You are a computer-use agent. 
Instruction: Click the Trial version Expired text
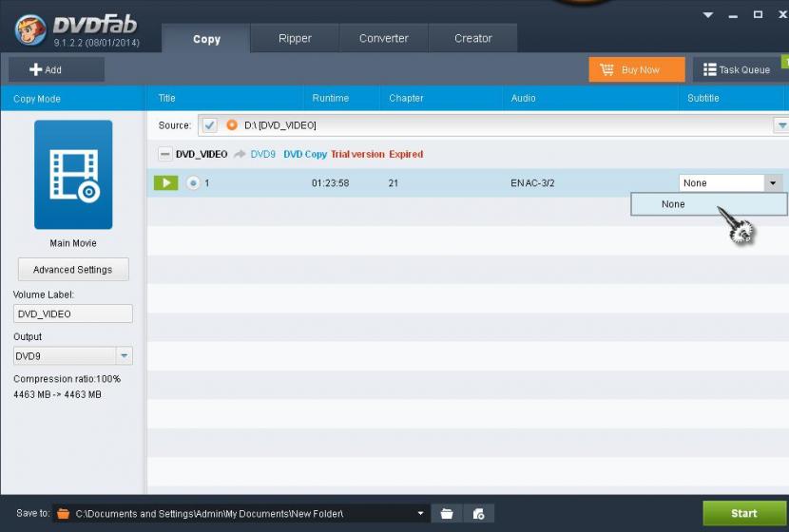click(x=376, y=154)
